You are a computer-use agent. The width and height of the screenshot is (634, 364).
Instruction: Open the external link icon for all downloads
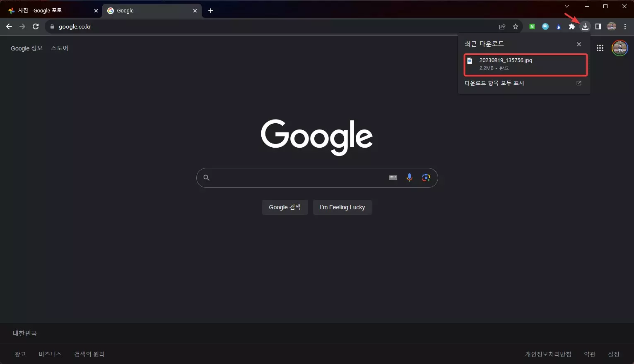pos(579,83)
